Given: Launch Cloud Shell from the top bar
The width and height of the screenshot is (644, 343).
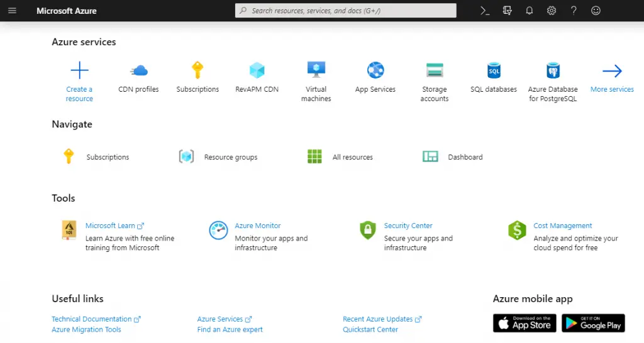Looking at the screenshot, I should point(485,11).
